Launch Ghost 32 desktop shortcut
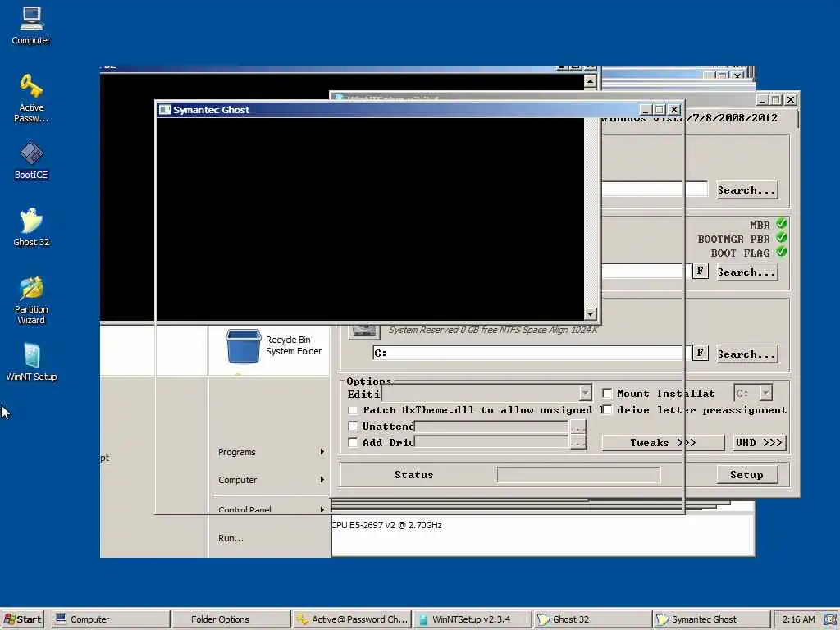Image resolution: width=840 pixels, height=630 pixels. pos(31,227)
